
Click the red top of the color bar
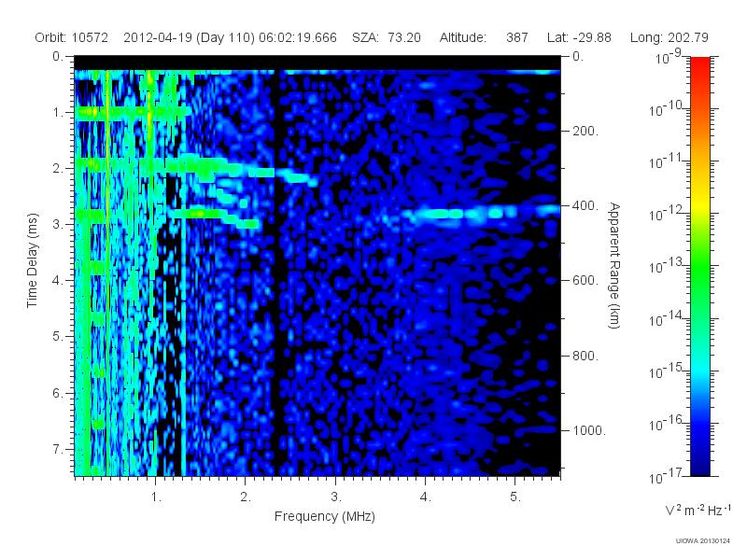699,64
